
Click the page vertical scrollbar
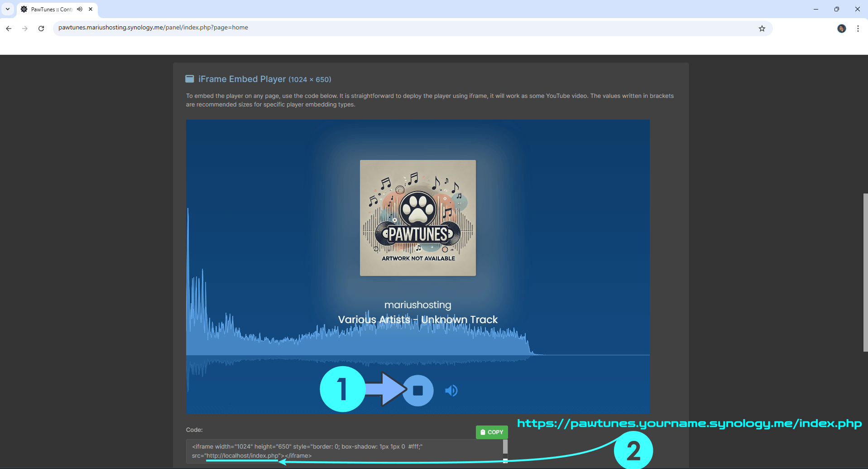click(865, 272)
